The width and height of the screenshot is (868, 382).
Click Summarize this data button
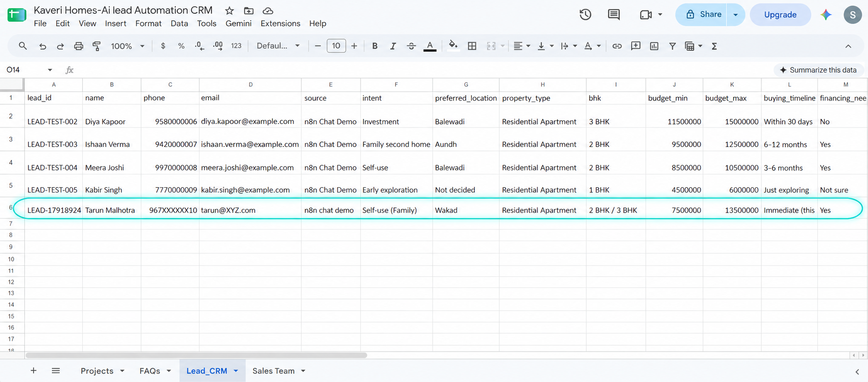point(818,70)
